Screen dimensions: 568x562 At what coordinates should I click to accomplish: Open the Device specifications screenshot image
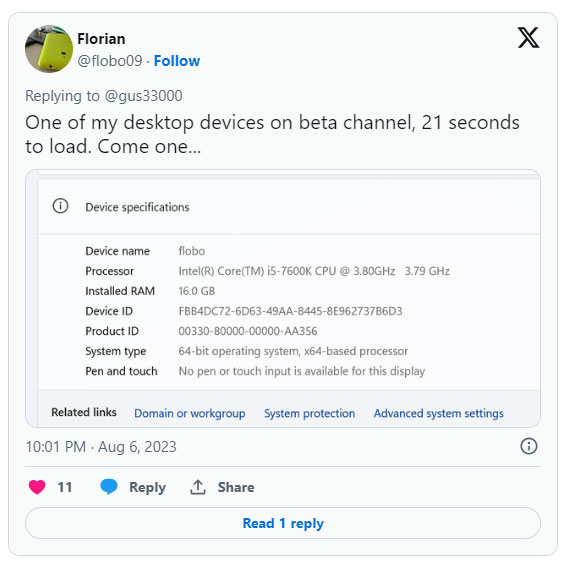pos(283,299)
